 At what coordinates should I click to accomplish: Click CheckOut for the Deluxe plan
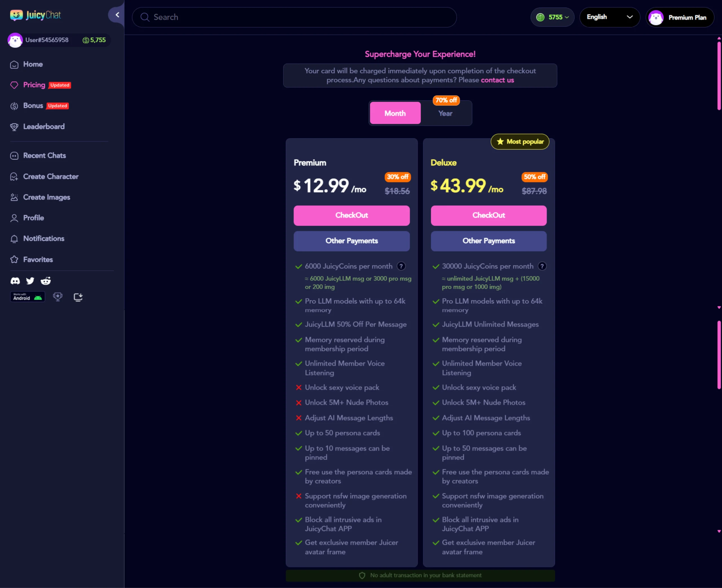[x=488, y=216]
